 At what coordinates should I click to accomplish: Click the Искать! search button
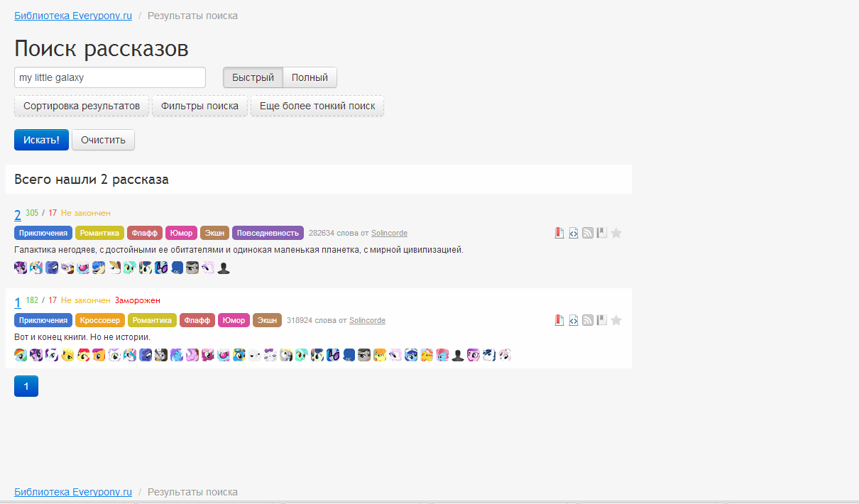41,140
